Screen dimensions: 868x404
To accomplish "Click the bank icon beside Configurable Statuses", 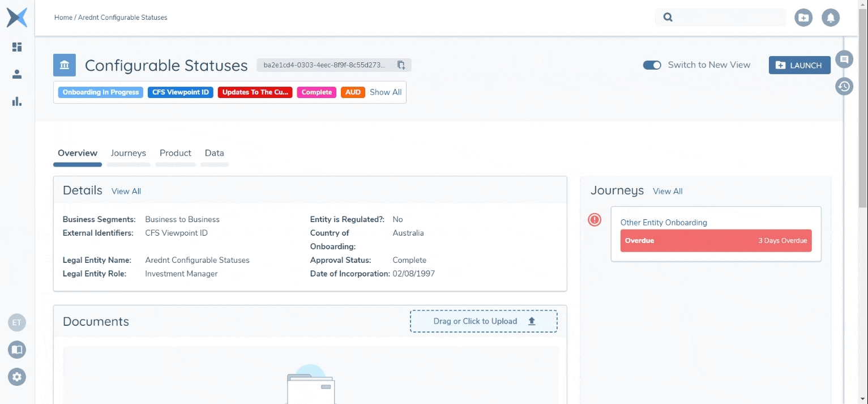I will click(x=64, y=65).
